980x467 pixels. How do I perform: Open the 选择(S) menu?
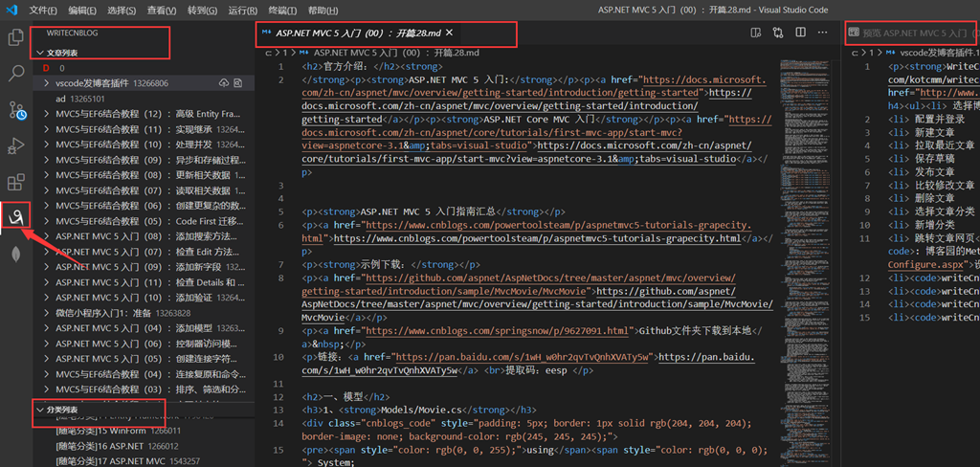tap(122, 10)
